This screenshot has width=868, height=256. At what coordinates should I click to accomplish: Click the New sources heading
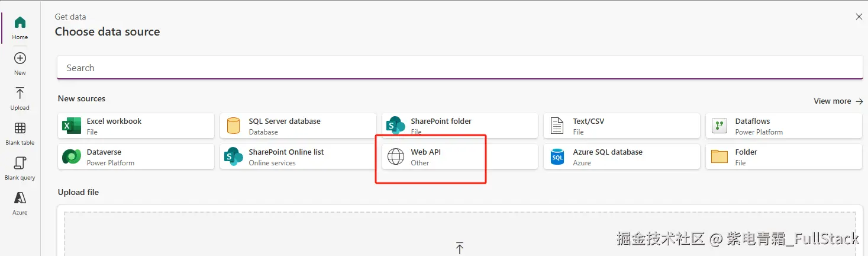tap(82, 98)
